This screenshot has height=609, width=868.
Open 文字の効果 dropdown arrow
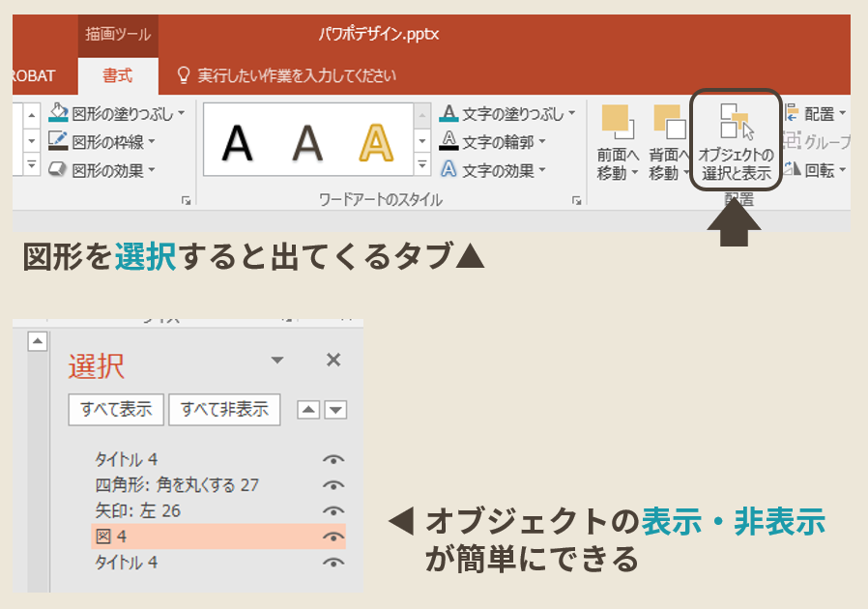tap(542, 169)
